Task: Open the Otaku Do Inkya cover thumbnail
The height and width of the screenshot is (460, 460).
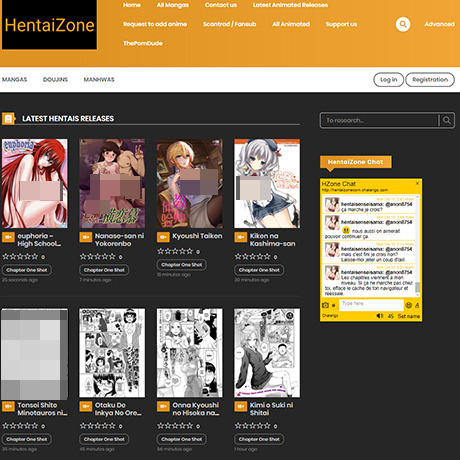Action: point(112,353)
